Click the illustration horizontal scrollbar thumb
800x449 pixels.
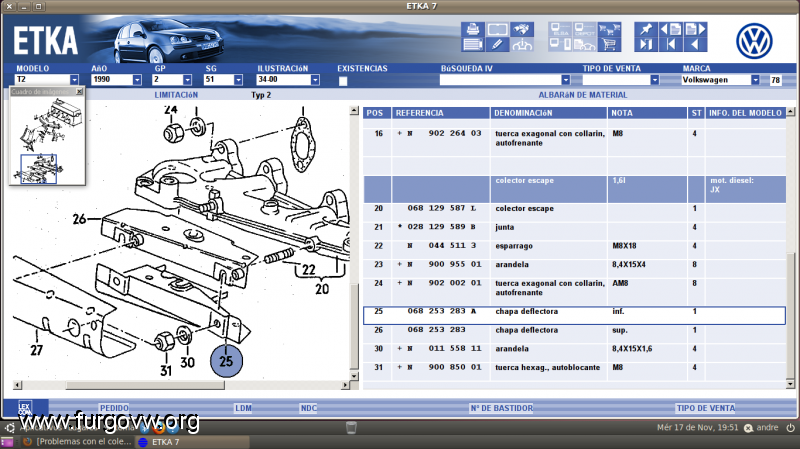pyautogui.click(x=145, y=385)
